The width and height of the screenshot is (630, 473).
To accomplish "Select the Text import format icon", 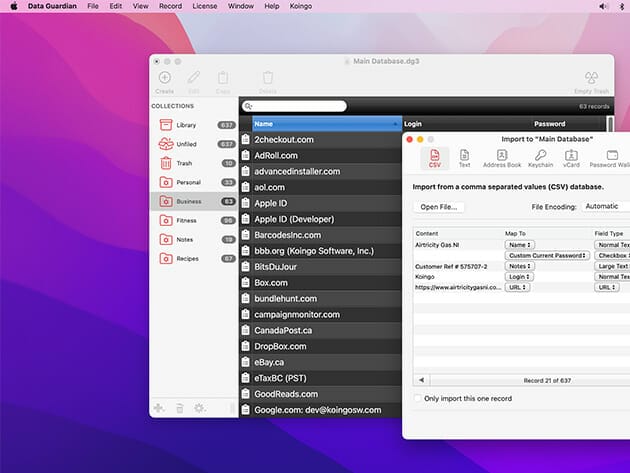I will tap(464, 156).
